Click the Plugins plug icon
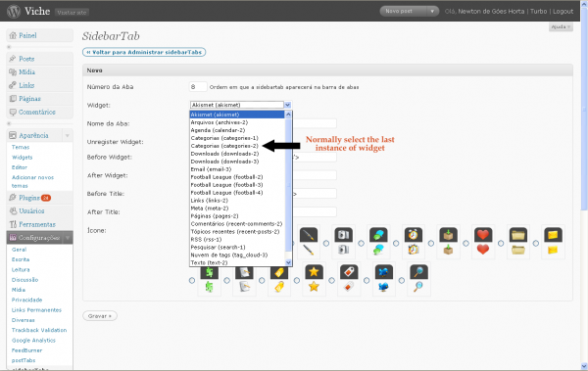588x371 pixels. (x=13, y=198)
